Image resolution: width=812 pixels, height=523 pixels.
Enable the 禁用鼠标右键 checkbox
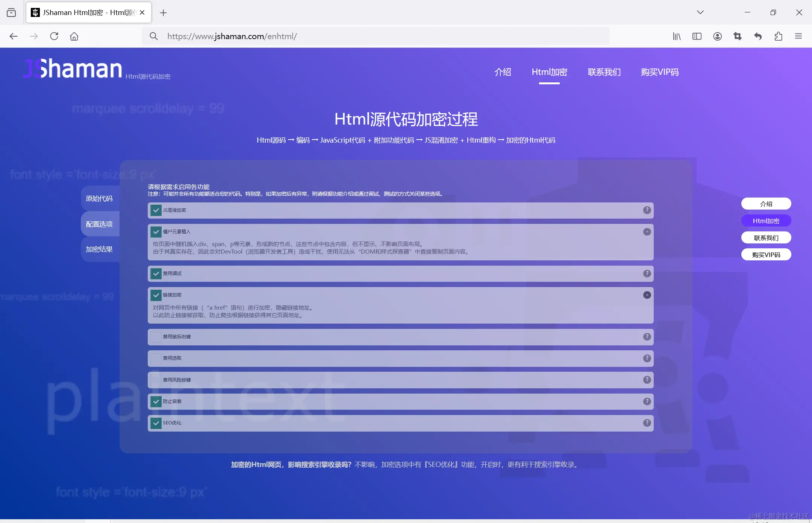[156, 337]
